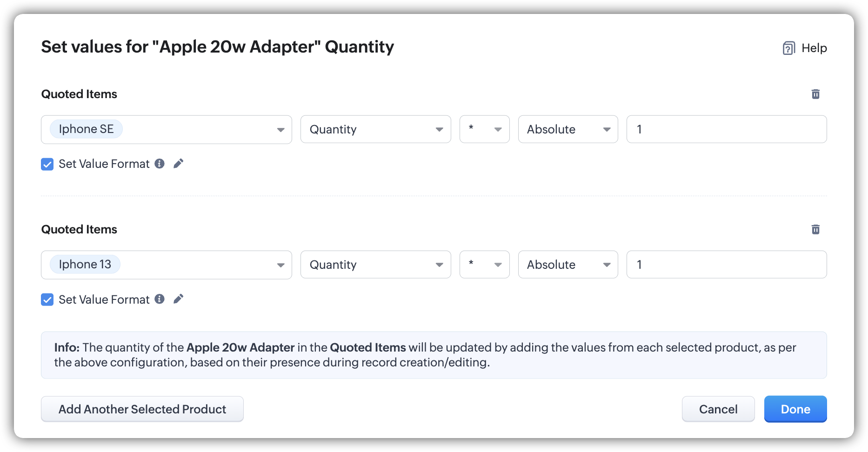Click the first row value input field
Image resolution: width=868 pixels, height=452 pixels.
(726, 129)
